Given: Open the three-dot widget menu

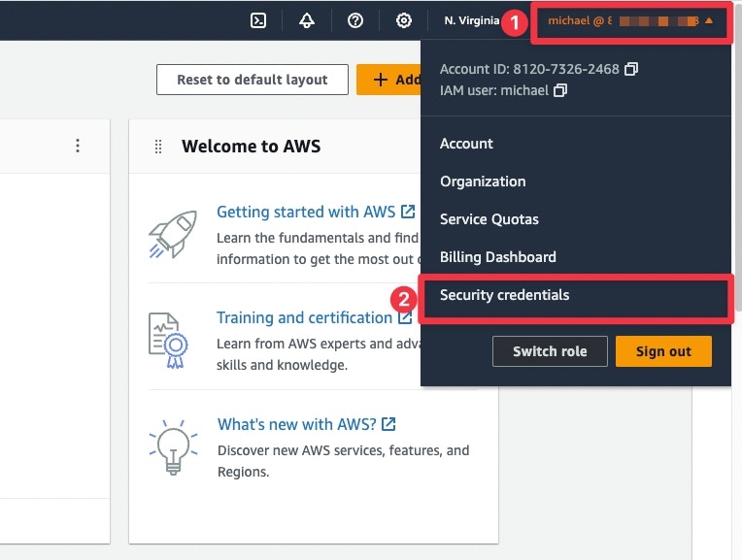Looking at the screenshot, I should coord(78,146).
